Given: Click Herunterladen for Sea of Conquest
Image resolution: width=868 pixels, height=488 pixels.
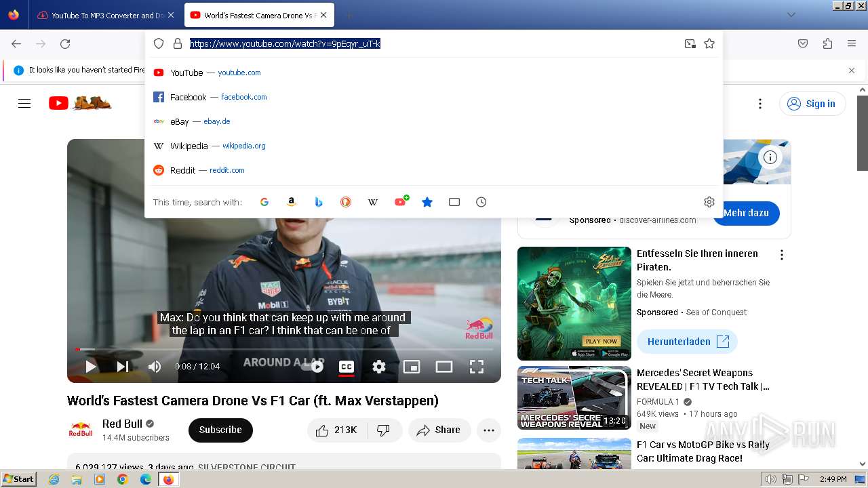Looking at the screenshot, I should 687,342.
